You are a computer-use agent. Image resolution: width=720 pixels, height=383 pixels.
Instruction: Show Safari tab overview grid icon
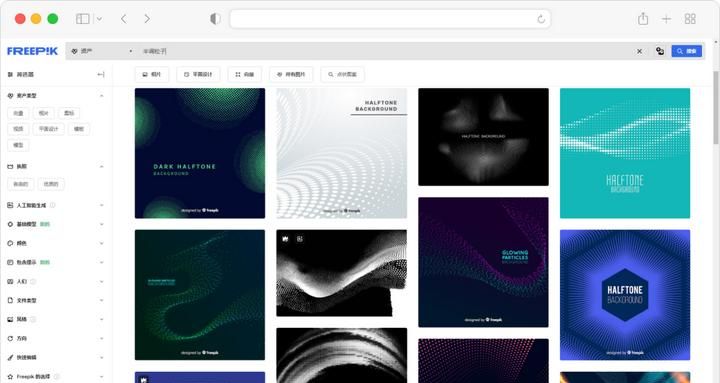[x=690, y=19]
